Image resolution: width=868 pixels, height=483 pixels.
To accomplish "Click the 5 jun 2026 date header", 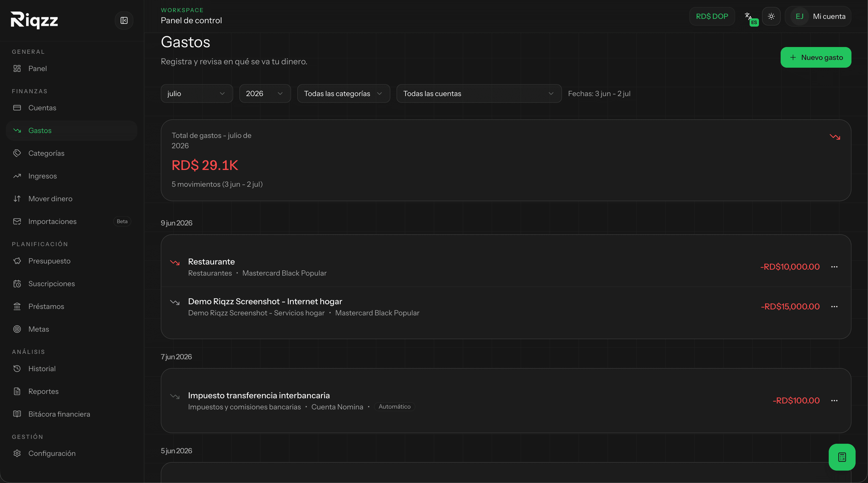I will pyautogui.click(x=176, y=451).
